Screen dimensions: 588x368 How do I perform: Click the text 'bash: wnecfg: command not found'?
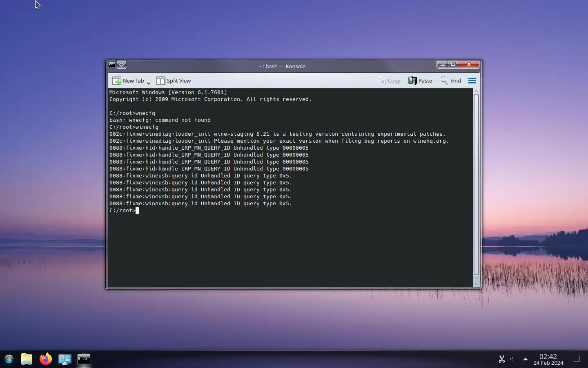pos(160,120)
